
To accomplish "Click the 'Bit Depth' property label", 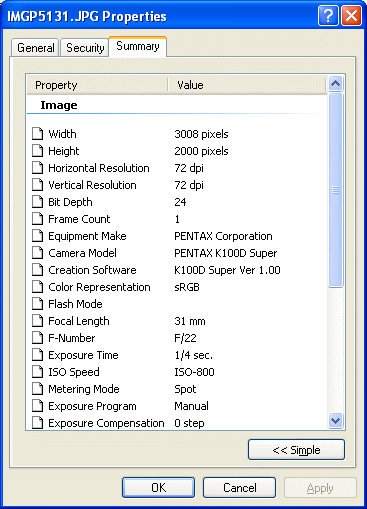I will (x=70, y=202).
